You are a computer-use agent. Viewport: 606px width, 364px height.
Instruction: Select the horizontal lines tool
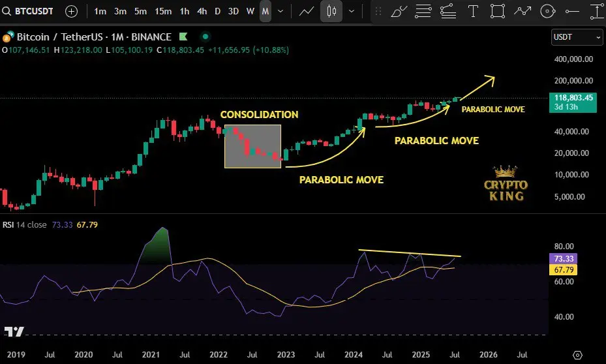pyautogui.click(x=423, y=11)
